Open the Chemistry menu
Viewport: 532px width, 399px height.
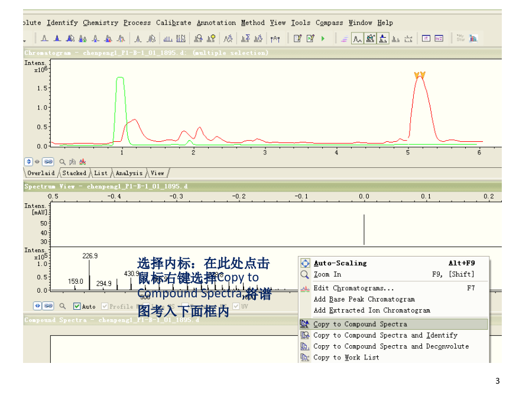coord(100,22)
